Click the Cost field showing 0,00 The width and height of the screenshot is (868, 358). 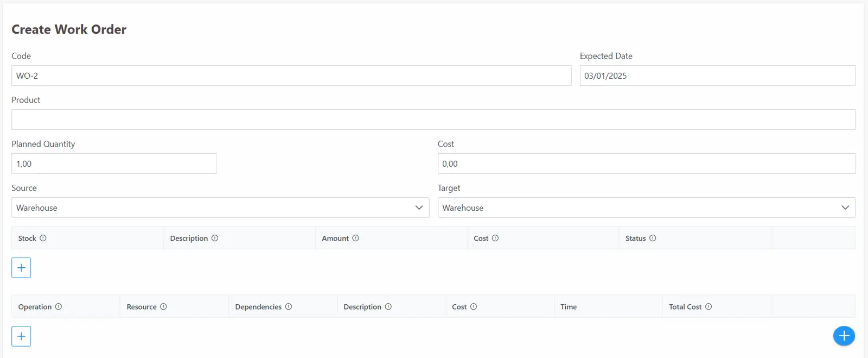point(647,164)
